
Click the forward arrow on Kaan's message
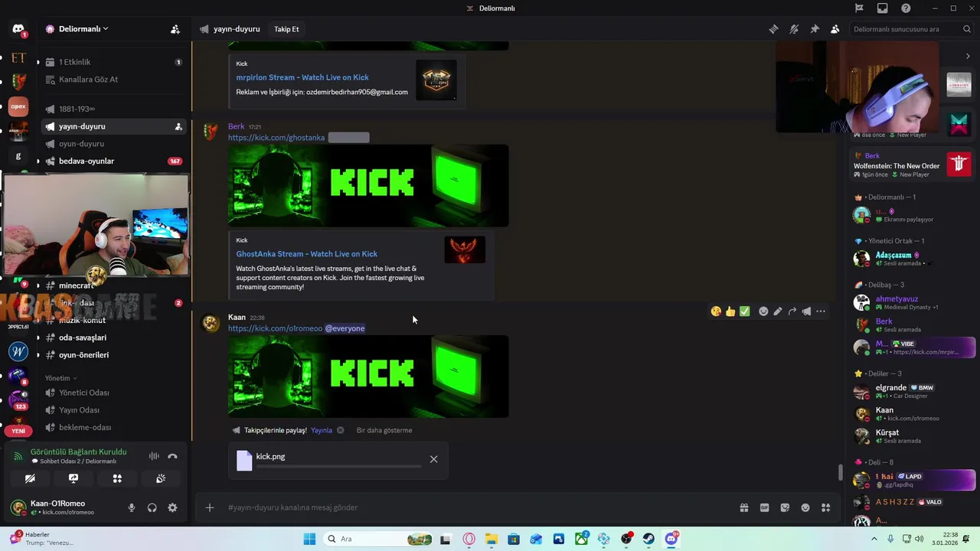(x=792, y=311)
